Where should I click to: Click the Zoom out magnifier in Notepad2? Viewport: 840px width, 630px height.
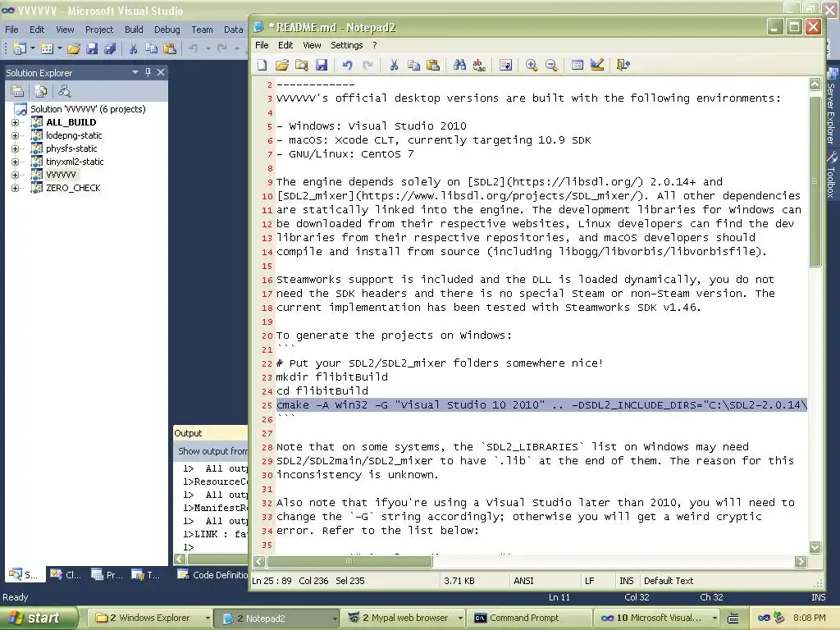551,66
